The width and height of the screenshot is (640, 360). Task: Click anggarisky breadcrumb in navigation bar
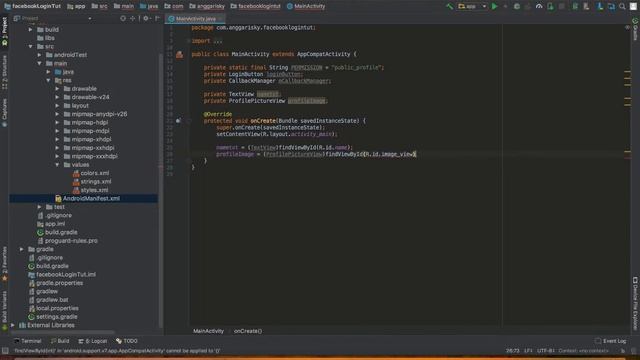[x=207, y=6]
